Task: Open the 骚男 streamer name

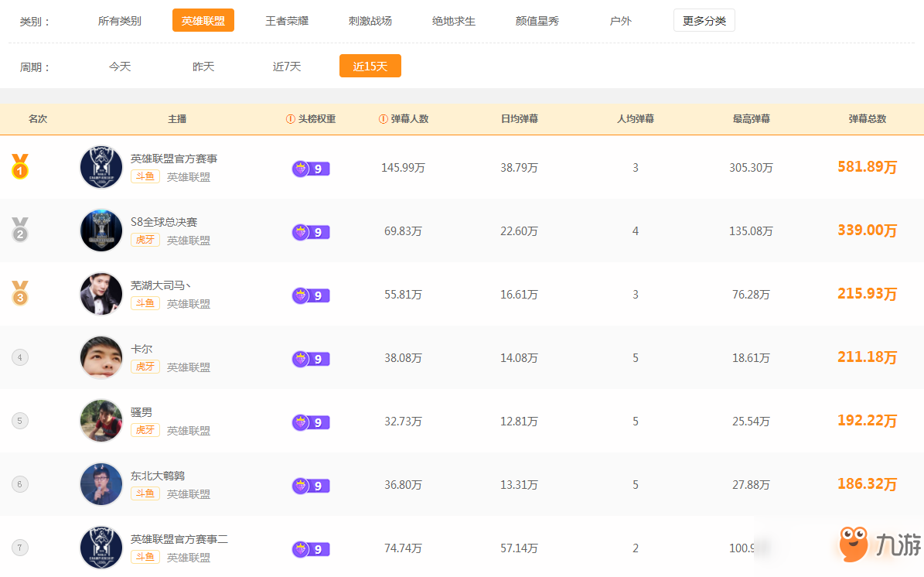Action: tap(141, 412)
